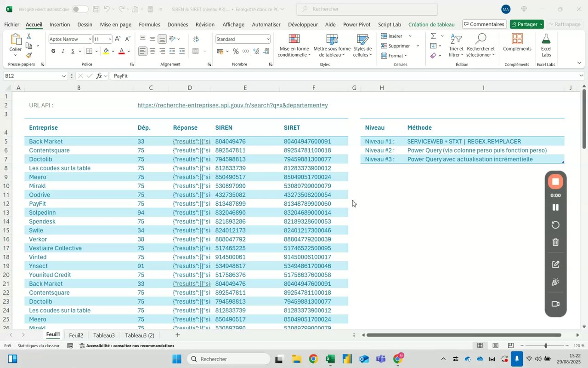The image size is (588, 368).
Task: Open the Commentaires button
Action: pos(484,24)
